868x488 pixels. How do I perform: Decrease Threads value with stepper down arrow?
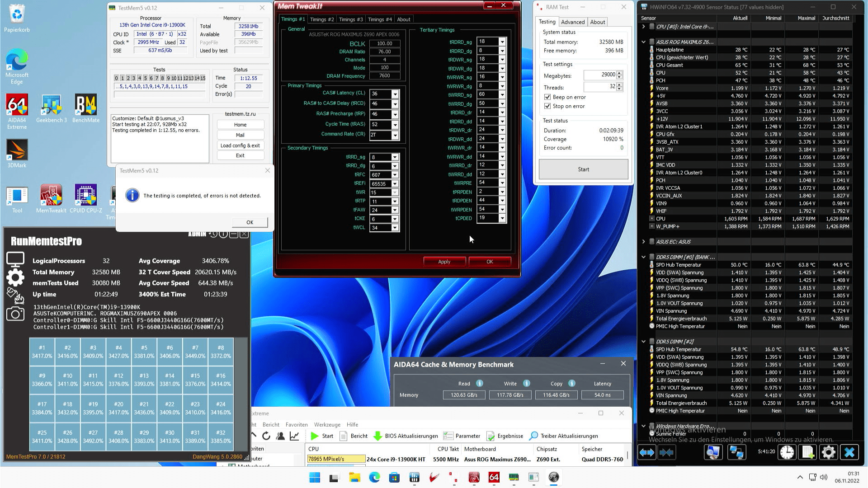(x=619, y=89)
